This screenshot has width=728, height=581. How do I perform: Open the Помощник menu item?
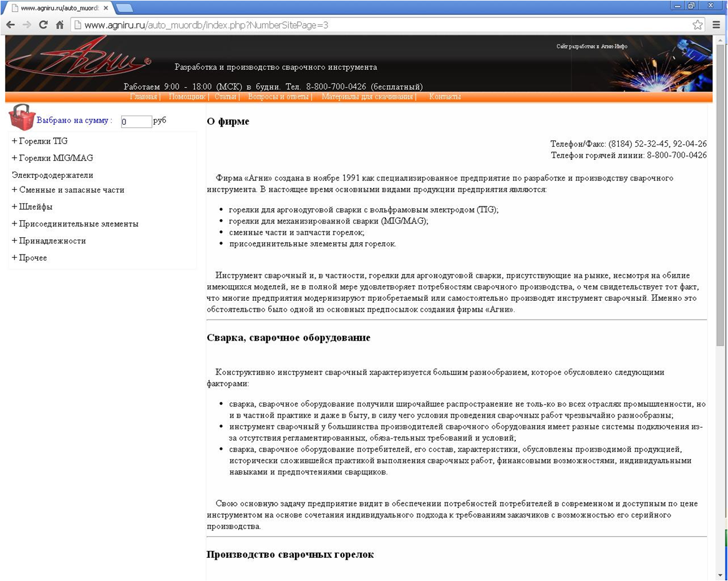click(x=187, y=97)
